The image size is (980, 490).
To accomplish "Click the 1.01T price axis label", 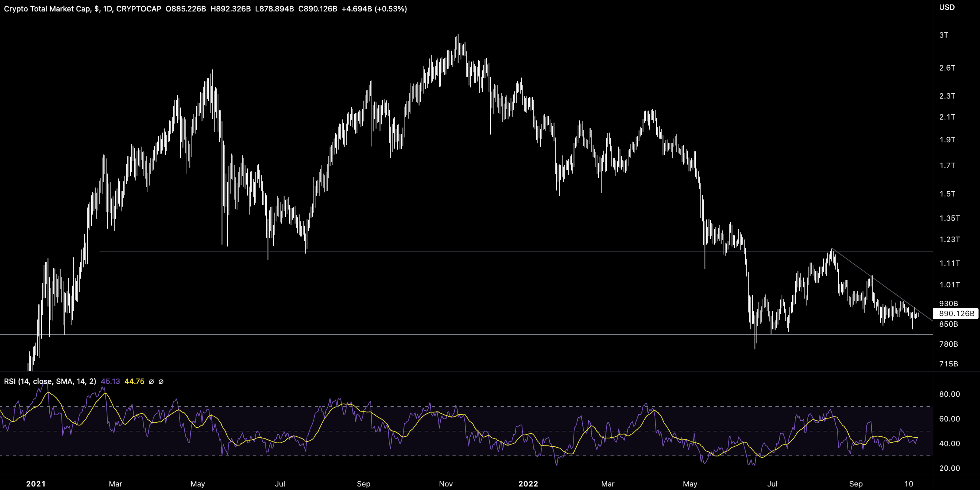I will coord(949,285).
